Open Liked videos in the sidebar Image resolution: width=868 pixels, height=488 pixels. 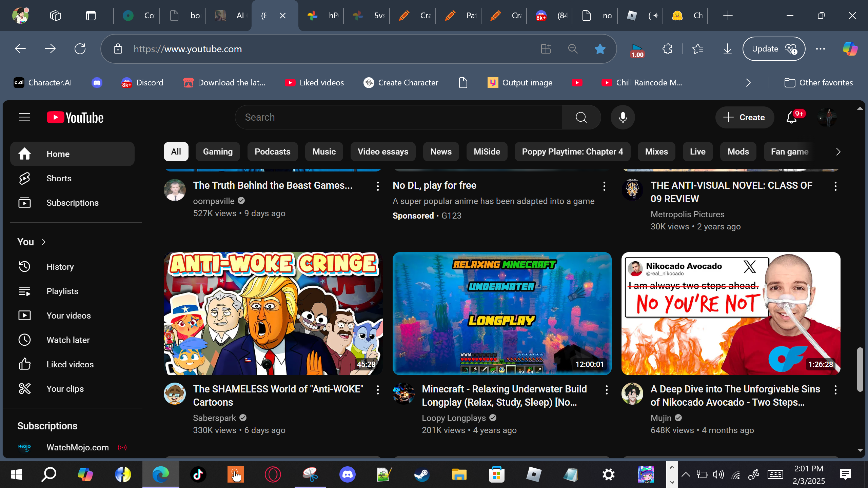pyautogui.click(x=72, y=364)
